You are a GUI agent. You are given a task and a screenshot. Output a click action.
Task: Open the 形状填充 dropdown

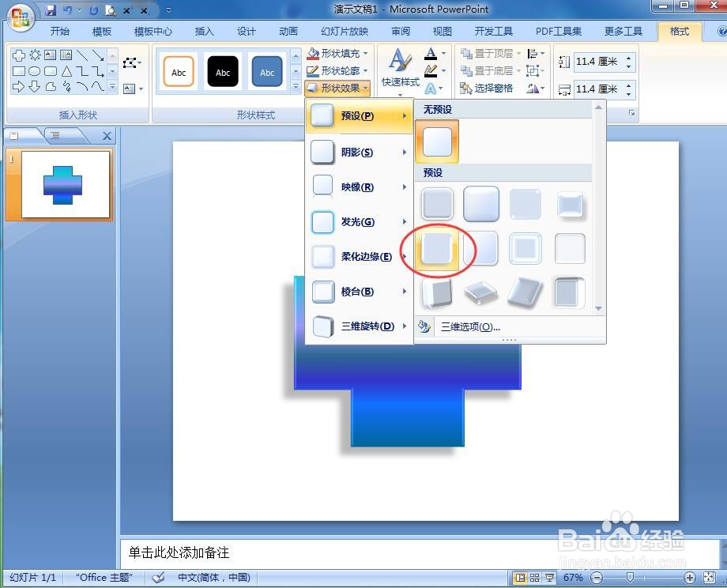[x=337, y=53]
